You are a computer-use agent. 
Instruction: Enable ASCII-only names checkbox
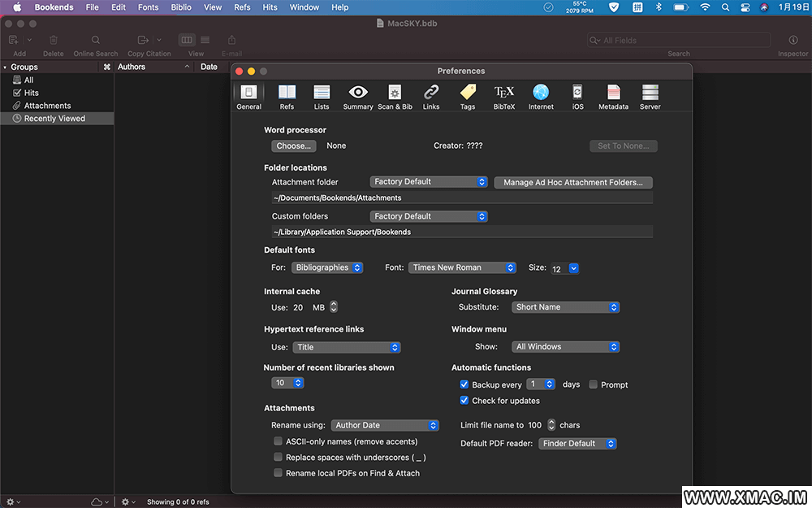tap(279, 441)
